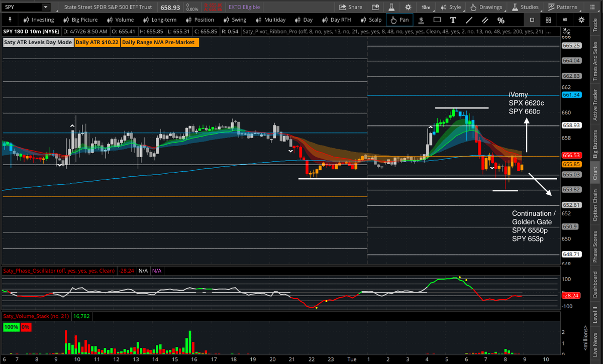
Task: Apply the Day chart style
Action: pos(303,20)
